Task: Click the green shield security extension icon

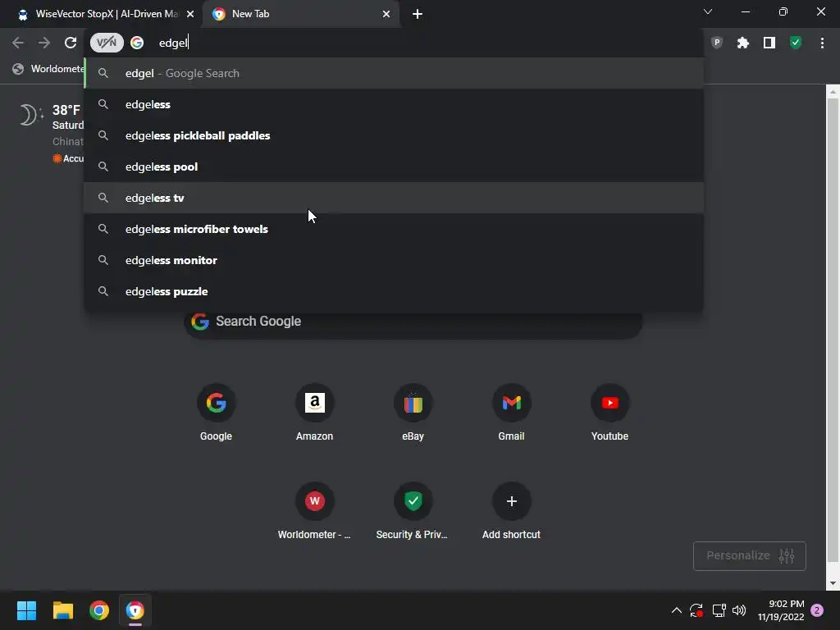Action: 796,43
